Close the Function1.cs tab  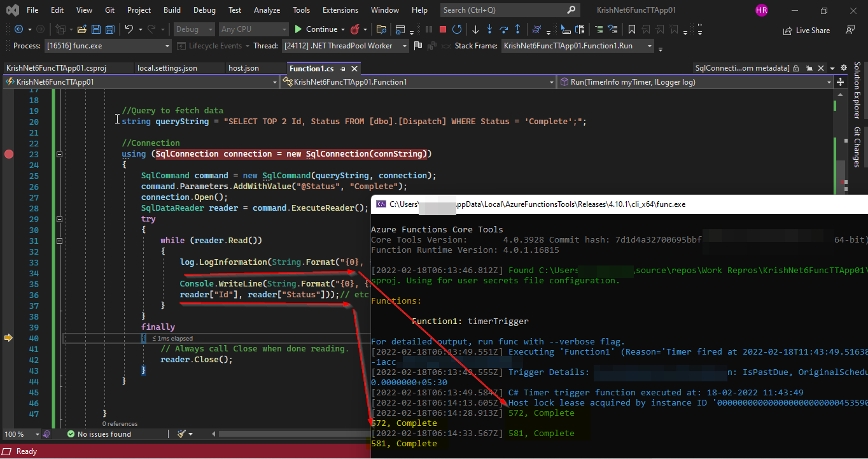[x=354, y=68]
